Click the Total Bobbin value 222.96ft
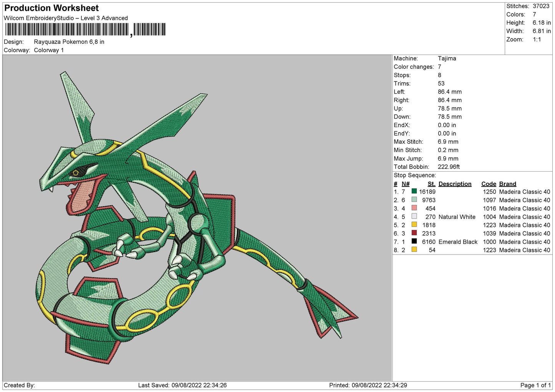The width and height of the screenshot is (555, 392). pos(449,167)
